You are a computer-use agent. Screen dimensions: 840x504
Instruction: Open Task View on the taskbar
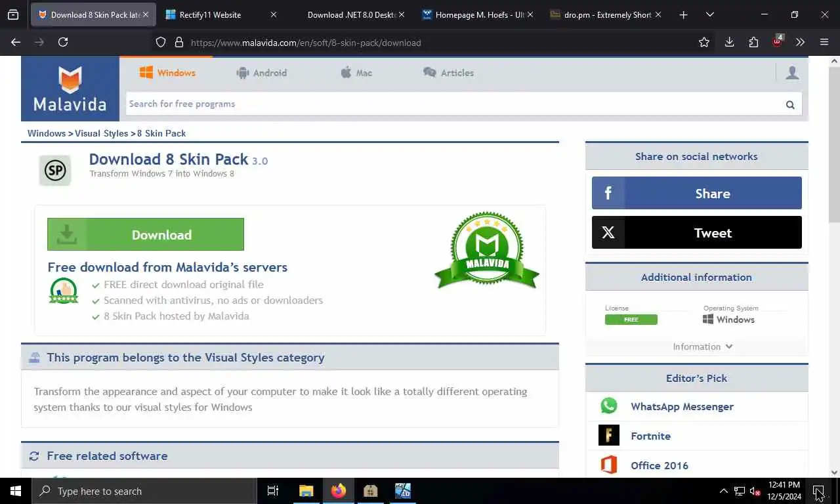[273, 491]
